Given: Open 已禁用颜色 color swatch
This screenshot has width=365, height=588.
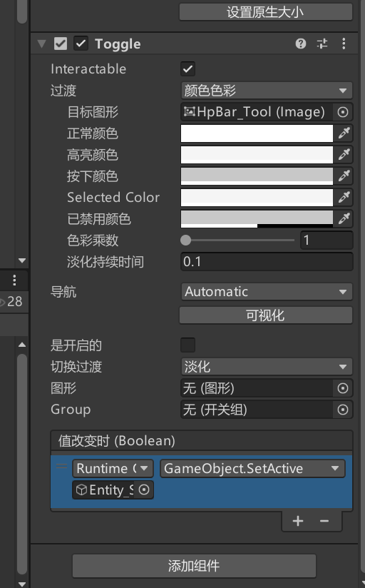Looking at the screenshot, I should (x=257, y=219).
